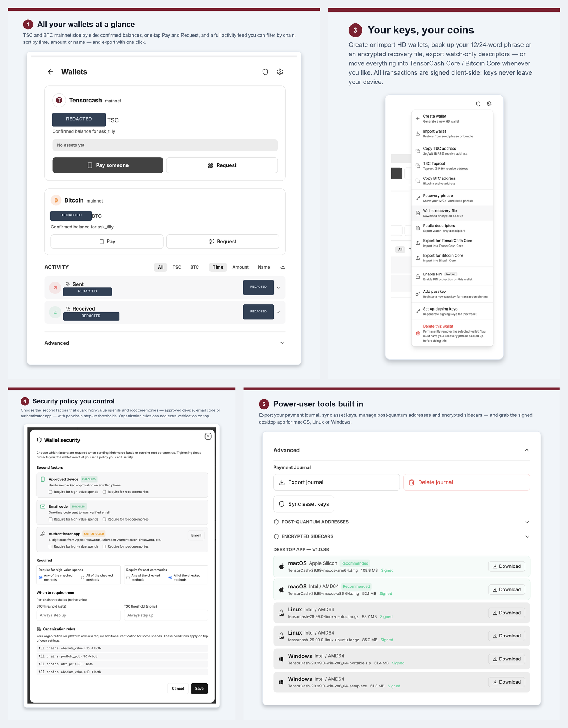Filter activity by the BTC tab
The width and height of the screenshot is (568, 728).
pyautogui.click(x=195, y=267)
